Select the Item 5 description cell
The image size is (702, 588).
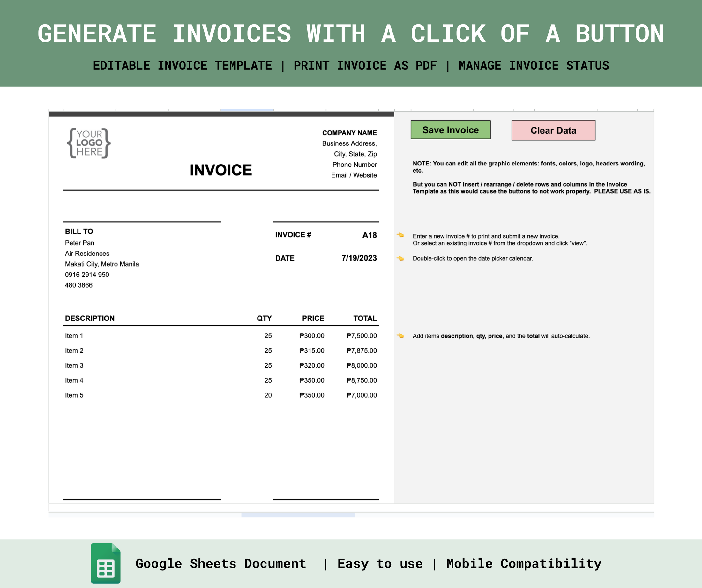tap(74, 395)
